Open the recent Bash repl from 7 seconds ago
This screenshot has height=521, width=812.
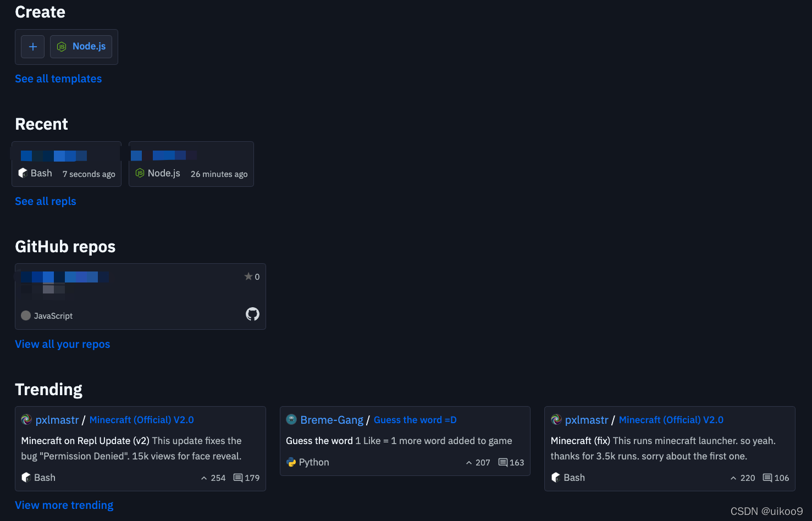point(67,164)
